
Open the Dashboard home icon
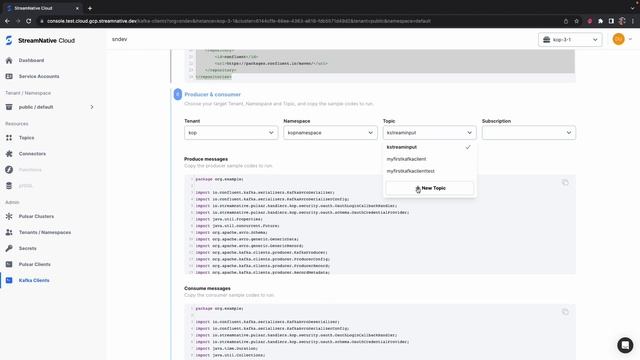tap(9, 60)
